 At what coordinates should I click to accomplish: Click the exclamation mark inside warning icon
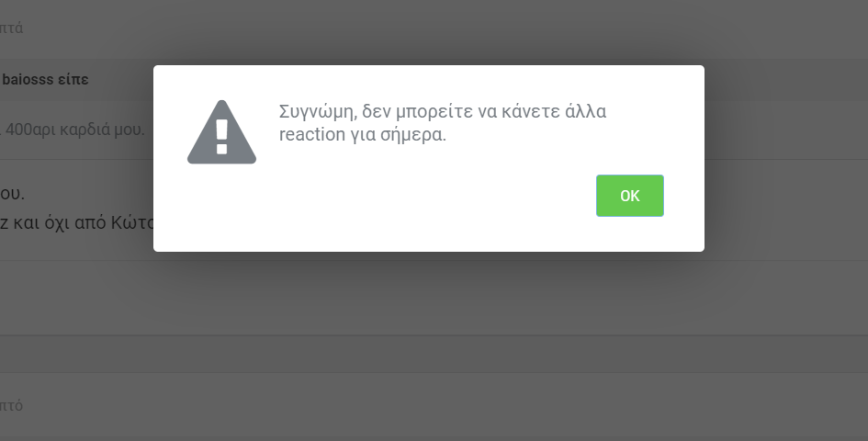tap(222, 137)
